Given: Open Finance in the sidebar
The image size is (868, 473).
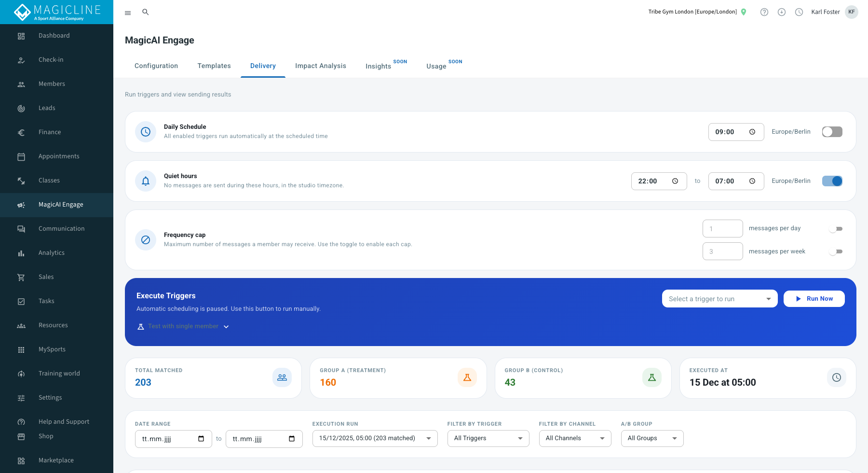Looking at the screenshot, I should [56, 132].
